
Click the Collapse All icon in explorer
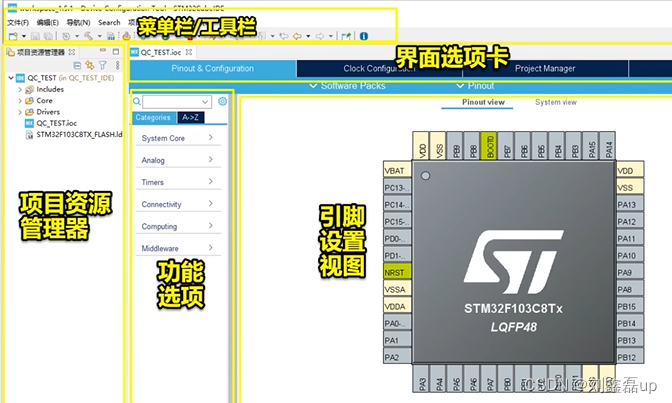[x=77, y=65]
